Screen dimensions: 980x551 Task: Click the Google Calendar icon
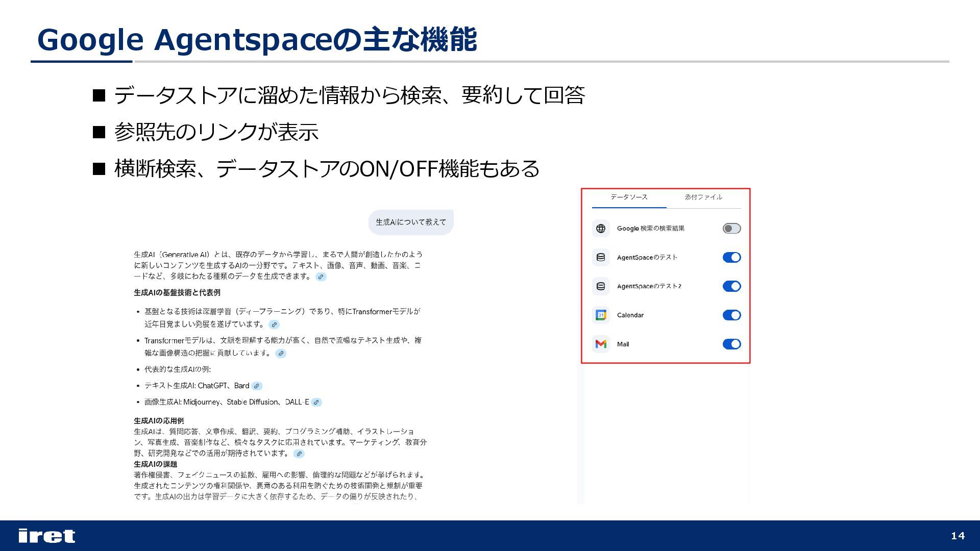pos(601,315)
